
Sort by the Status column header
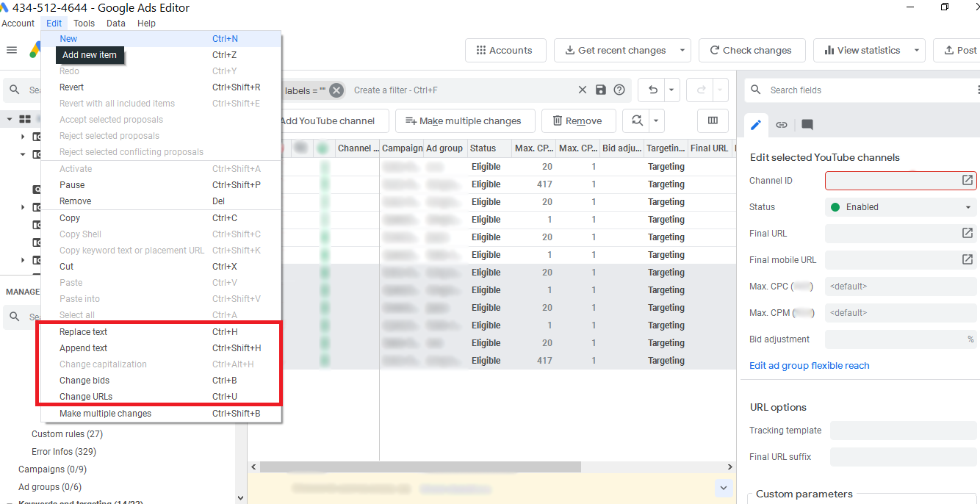(x=489, y=148)
